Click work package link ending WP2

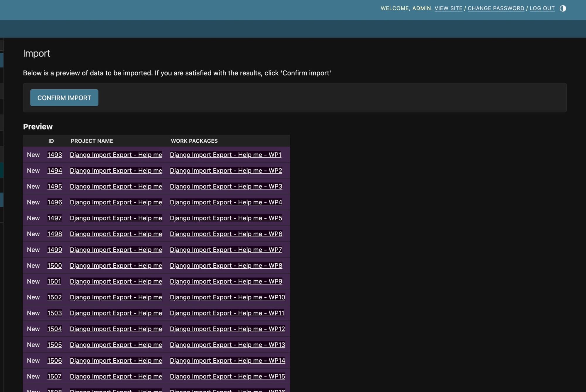pos(226,171)
